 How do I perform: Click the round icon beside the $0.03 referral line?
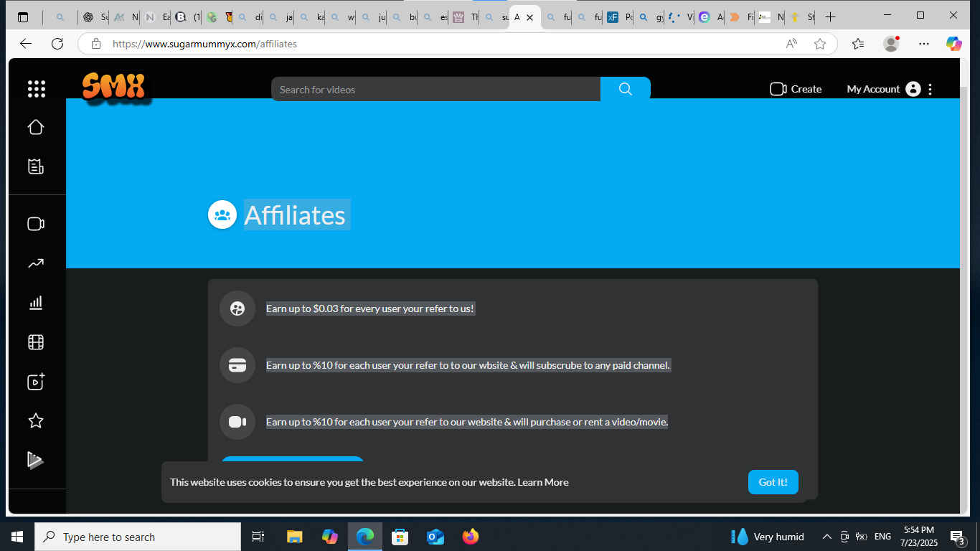coord(237,309)
